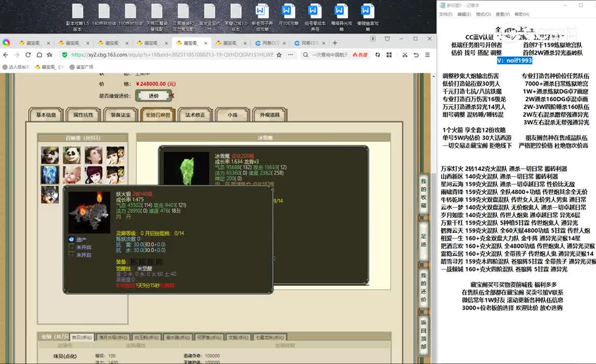Image resolution: width=596 pixels, height=364 pixels.
Task: Open desktop Word document 组号零成本养号
Action: point(315,17)
